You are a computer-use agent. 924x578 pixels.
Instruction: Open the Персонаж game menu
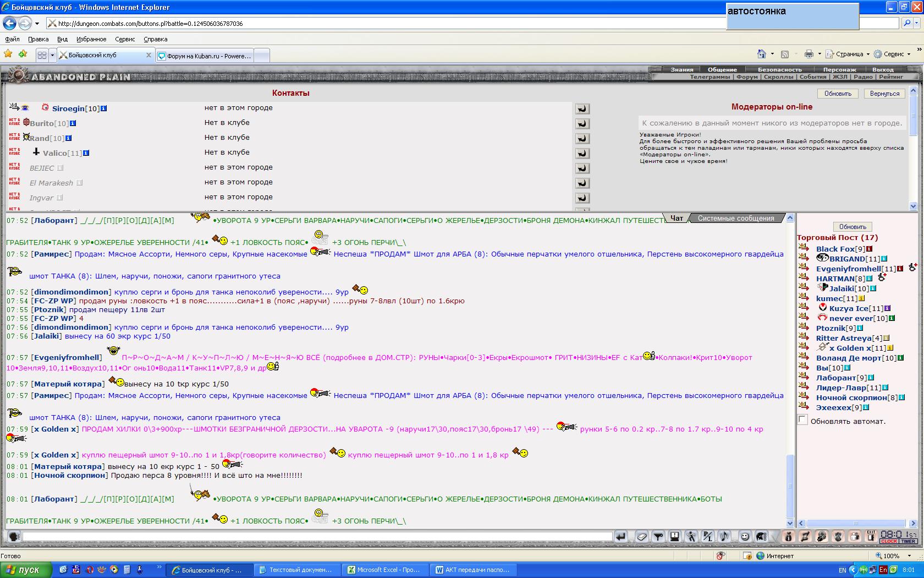[839, 69]
